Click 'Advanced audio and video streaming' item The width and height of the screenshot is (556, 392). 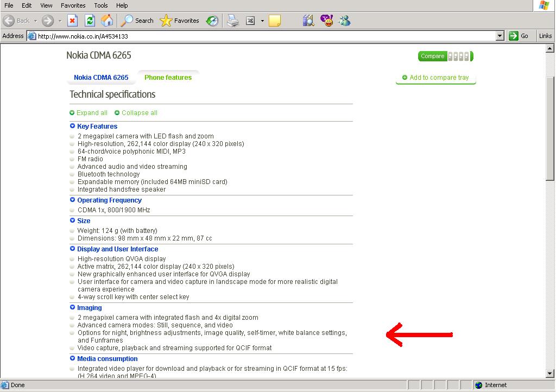132,166
